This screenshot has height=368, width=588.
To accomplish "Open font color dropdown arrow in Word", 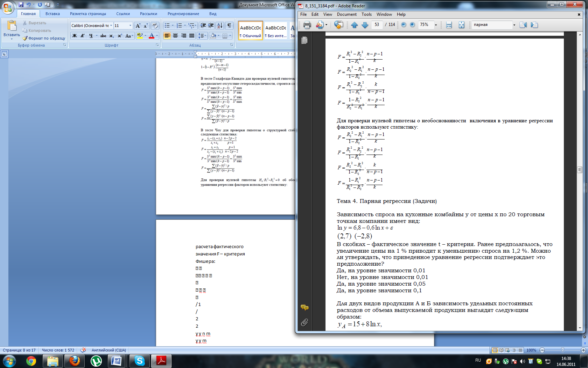I will [x=157, y=36].
